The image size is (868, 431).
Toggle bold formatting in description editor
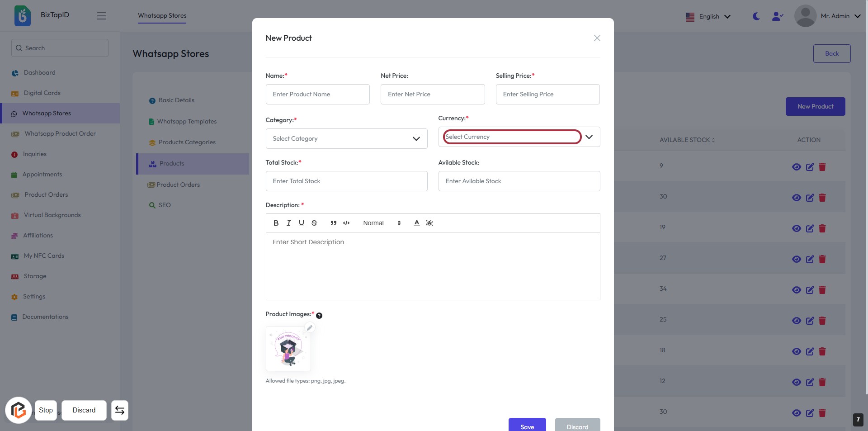(276, 223)
